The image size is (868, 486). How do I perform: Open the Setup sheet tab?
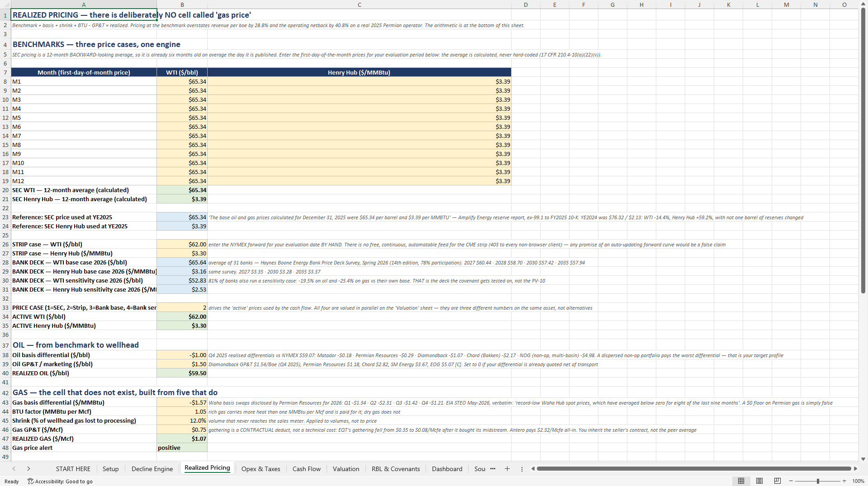[110, 469]
